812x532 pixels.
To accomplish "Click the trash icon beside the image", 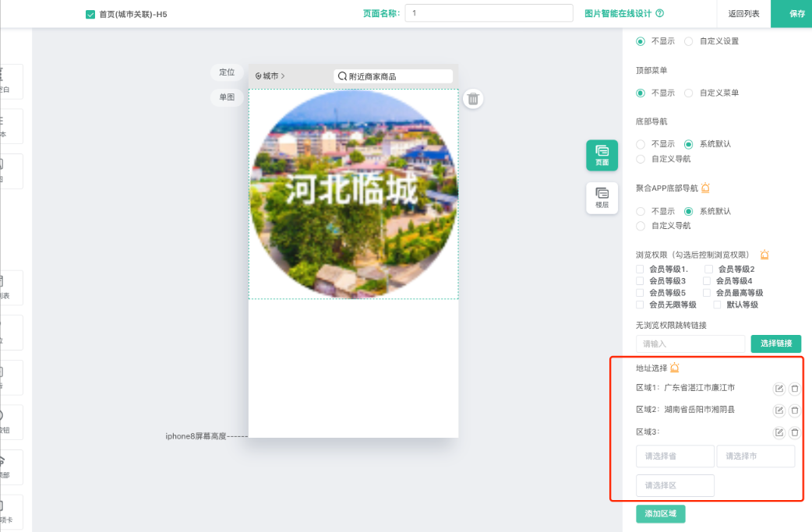I will pos(473,99).
